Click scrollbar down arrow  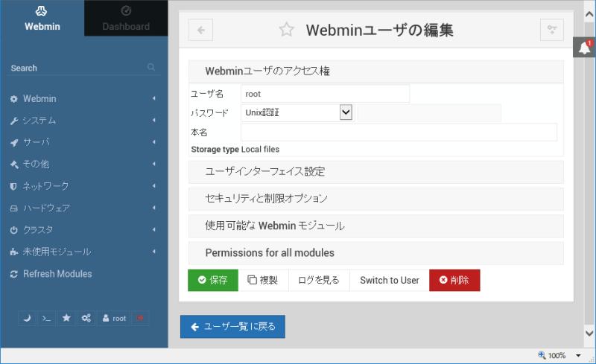tap(589, 333)
